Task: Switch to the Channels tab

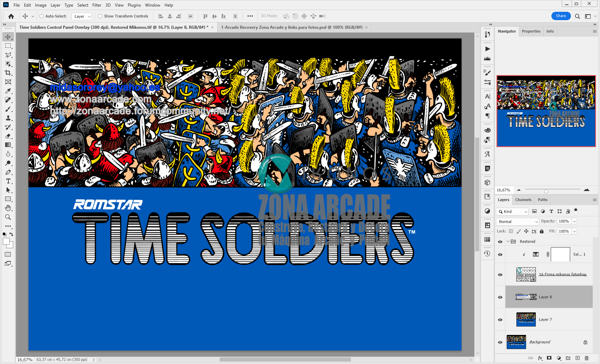Action: pos(523,200)
